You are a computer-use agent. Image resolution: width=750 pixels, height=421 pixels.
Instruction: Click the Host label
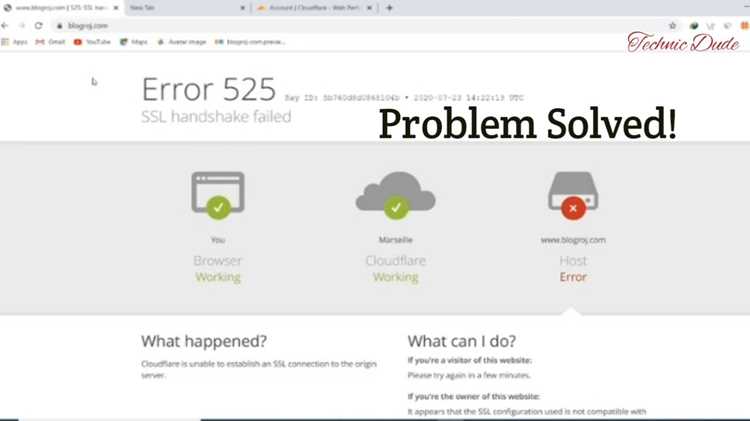point(573,261)
